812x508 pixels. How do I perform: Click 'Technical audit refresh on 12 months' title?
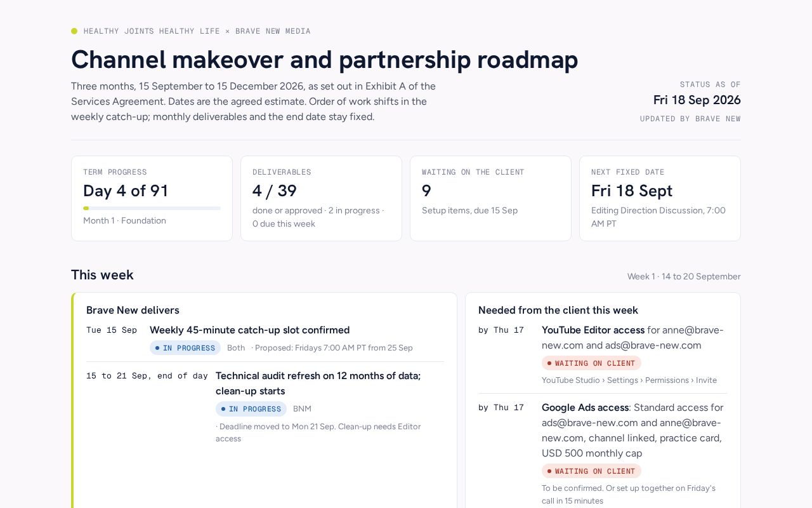click(318, 384)
